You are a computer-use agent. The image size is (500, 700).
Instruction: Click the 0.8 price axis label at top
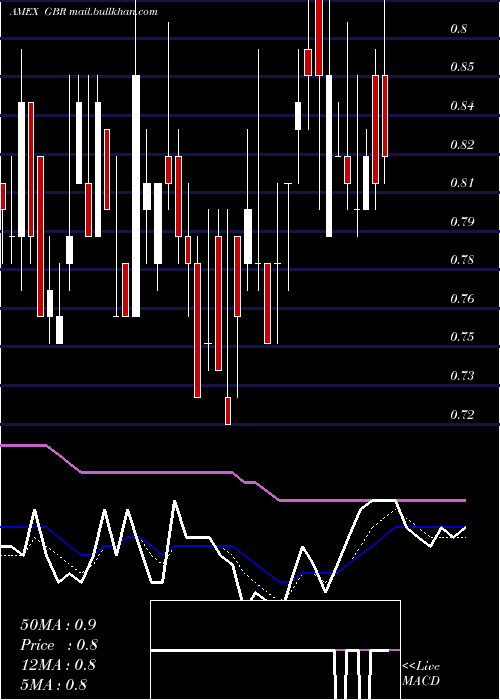click(459, 29)
